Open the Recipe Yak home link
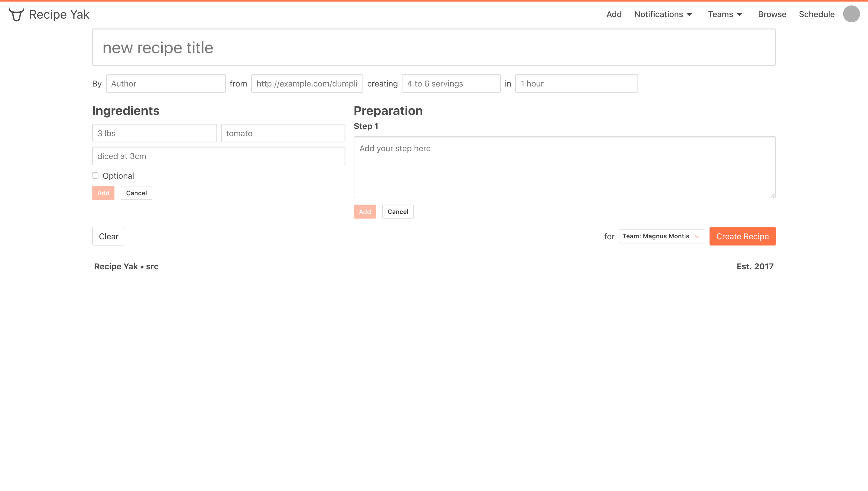Viewport: 868px width, 491px height. [49, 14]
